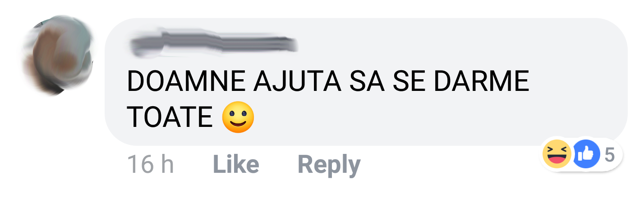
Task: Click the white thumb in the blue circle
Action: coord(586,154)
